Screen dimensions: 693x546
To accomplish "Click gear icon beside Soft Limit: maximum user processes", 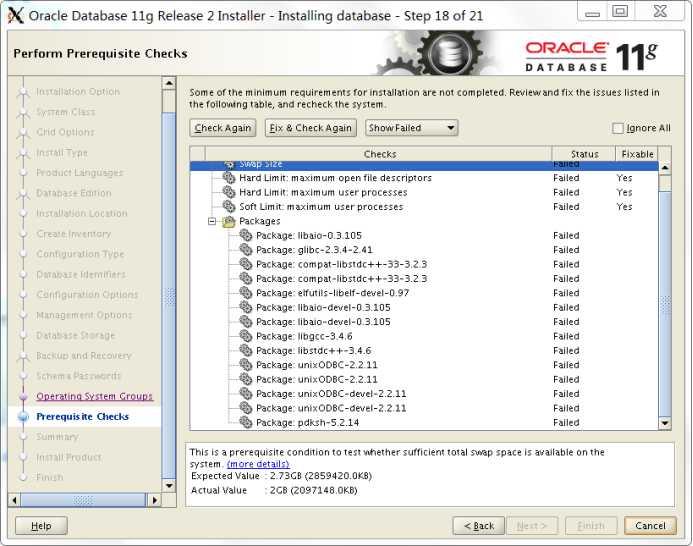I will (x=229, y=206).
